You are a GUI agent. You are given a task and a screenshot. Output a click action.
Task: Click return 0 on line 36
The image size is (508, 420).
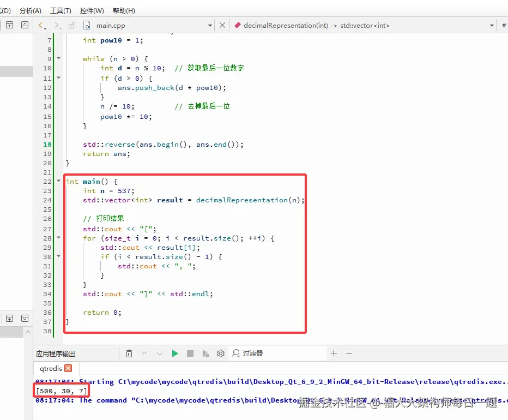[102, 313]
